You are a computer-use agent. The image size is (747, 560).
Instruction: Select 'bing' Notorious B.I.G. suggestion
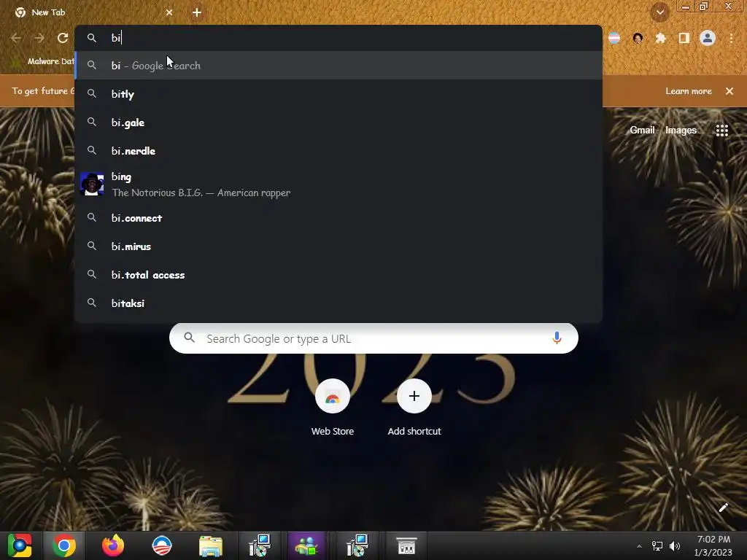[338, 184]
